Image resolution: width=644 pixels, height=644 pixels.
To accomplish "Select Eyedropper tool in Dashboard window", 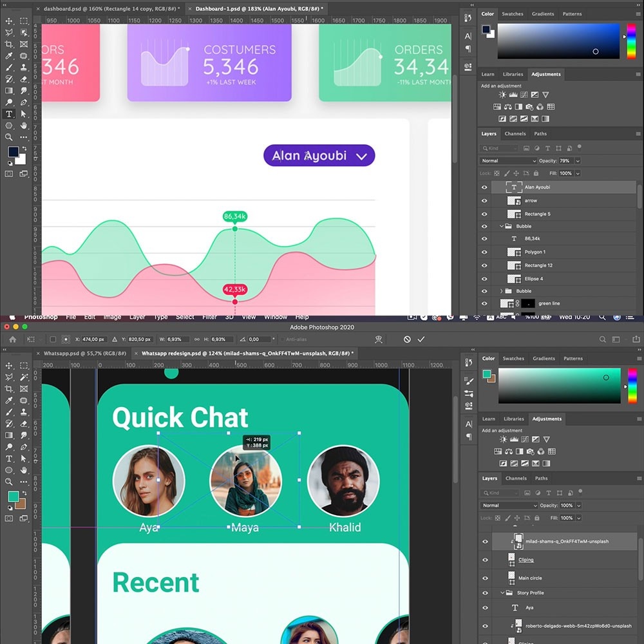I will [x=8, y=56].
